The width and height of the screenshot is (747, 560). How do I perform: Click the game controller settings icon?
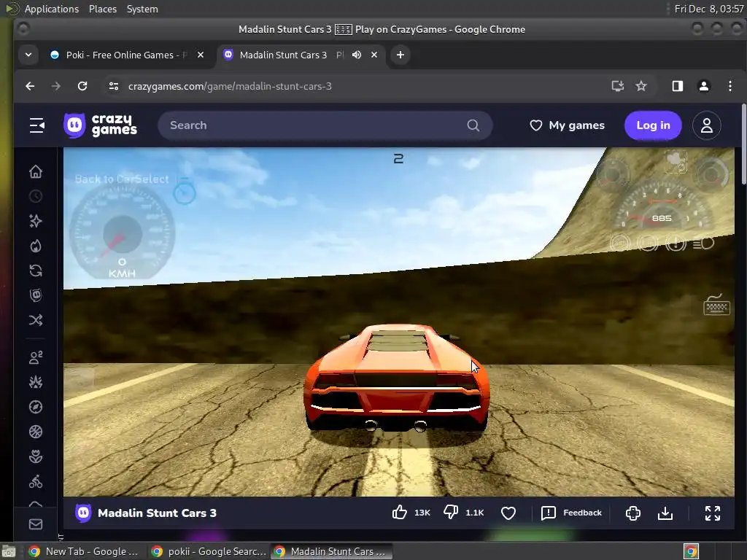click(x=632, y=513)
